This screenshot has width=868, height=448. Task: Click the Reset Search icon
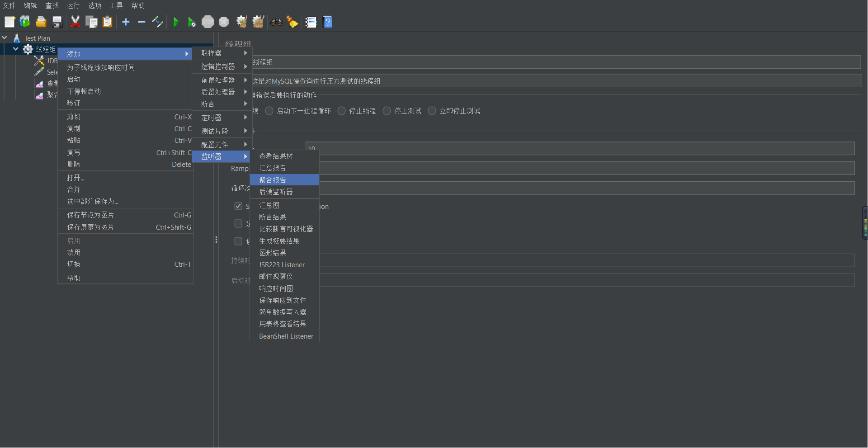[x=292, y=22]
